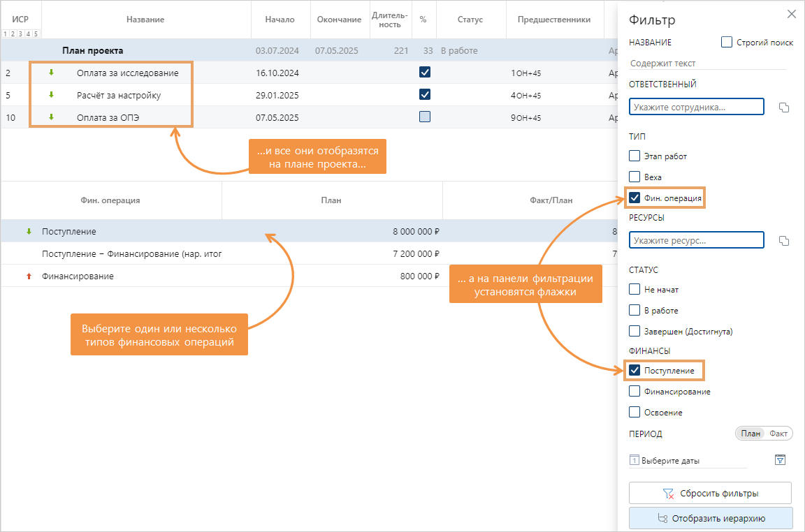Click copy icon next to responsible employee field
The width and height of the screenshot is (805, 532).
tap(784, 108)
